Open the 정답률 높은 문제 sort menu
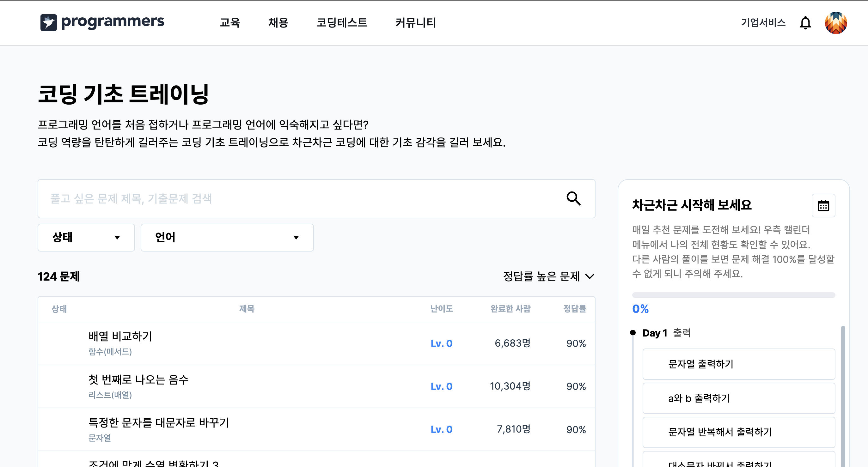 click(548, 276)
